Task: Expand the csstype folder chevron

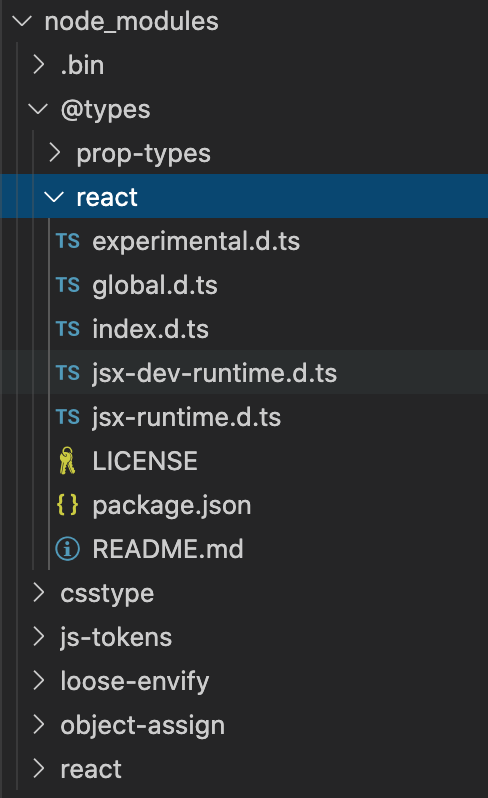Action: click(x=39, y=593)
